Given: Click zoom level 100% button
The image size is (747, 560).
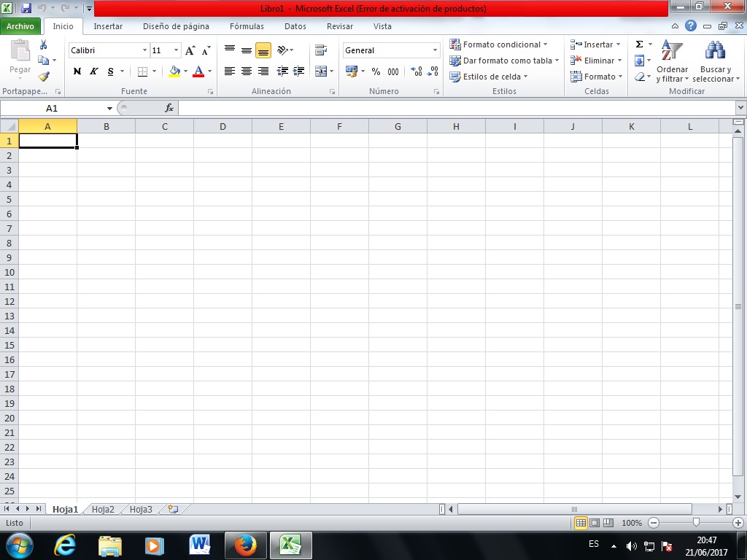Looking at the screenshot, I should [632, 523].
